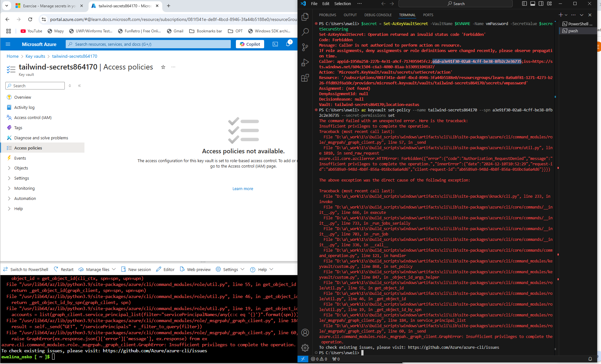Screen dimensions: 601x364
Task: Switch to DEBUG CONSOLE tab
Action: coord(378,15)
